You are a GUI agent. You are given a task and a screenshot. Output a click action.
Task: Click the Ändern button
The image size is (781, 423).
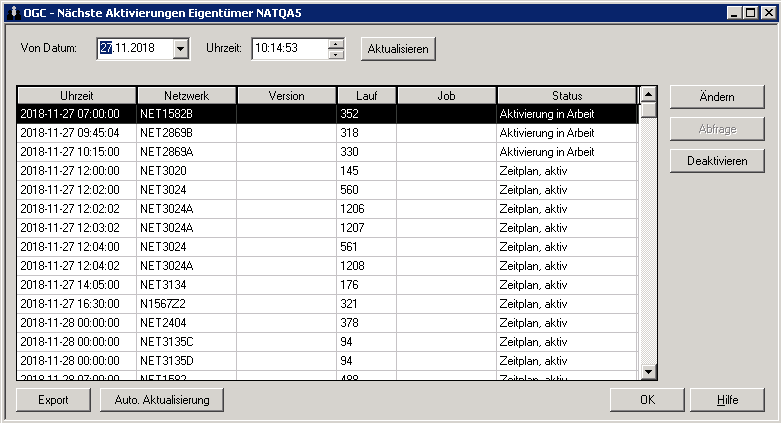pyautogui.click(x=716, y=97)
